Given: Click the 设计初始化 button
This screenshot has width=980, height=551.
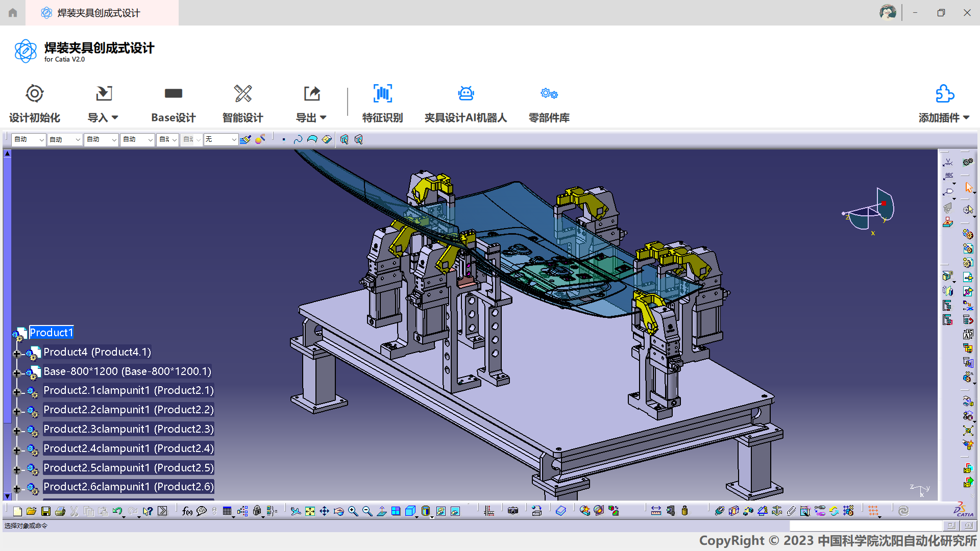Looking at the screenshot, I should [x=35, y=104].
